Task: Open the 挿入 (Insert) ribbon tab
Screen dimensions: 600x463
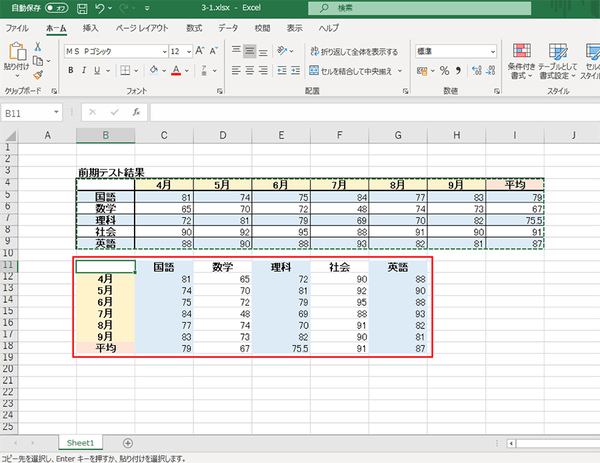Action: pos(90,28)
